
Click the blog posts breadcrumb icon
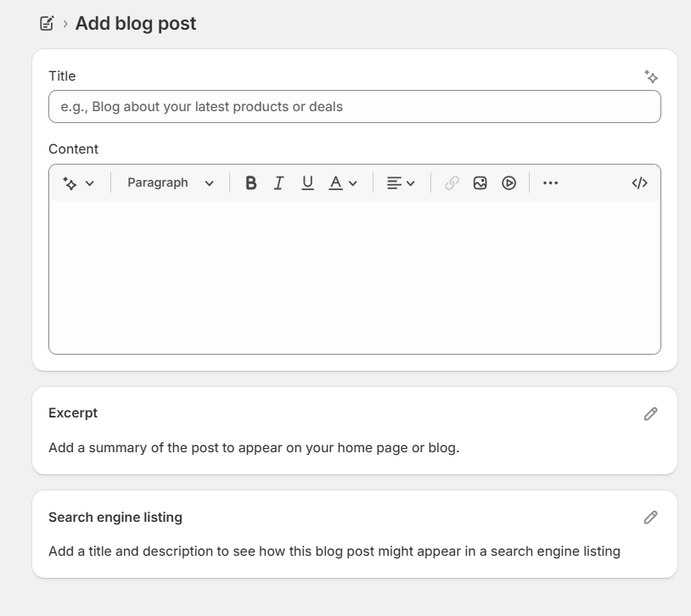tap(48, 24)
